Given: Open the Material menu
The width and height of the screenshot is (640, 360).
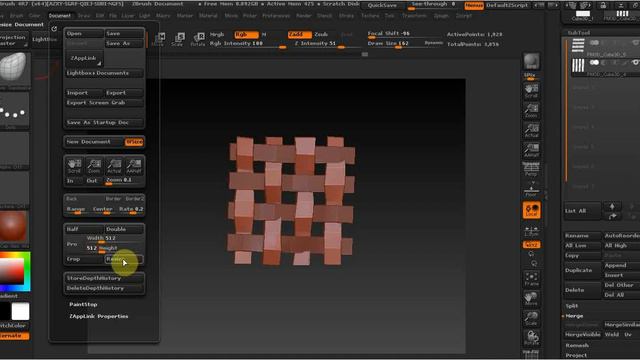Looking at the screenshot, I should [x=208, y=16].
